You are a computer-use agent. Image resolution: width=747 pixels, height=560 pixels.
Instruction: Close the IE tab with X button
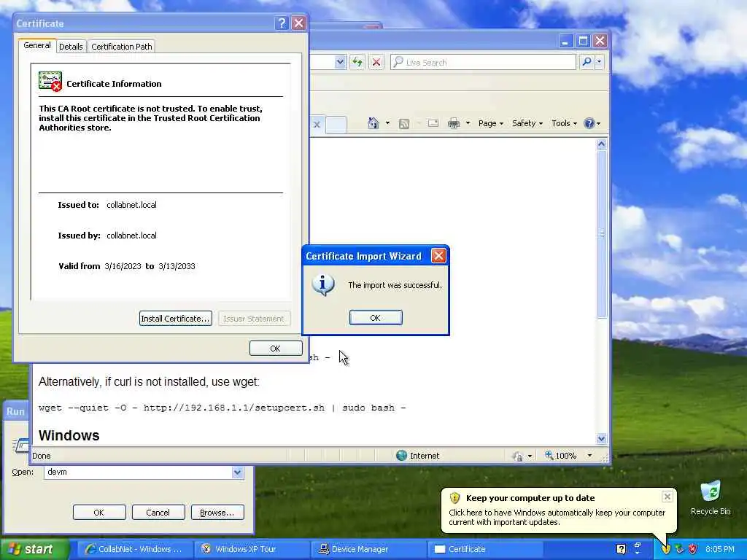click(317, 125)
